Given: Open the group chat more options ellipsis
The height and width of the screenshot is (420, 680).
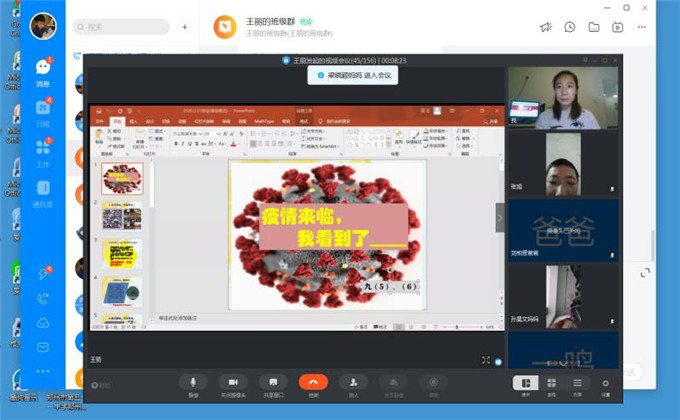Looking at the screenshot, I should pos(642,27).
